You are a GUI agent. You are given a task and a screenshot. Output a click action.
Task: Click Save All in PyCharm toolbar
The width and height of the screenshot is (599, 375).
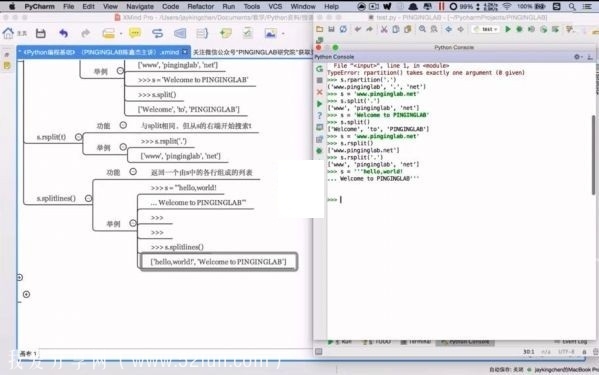pos(331,29)
